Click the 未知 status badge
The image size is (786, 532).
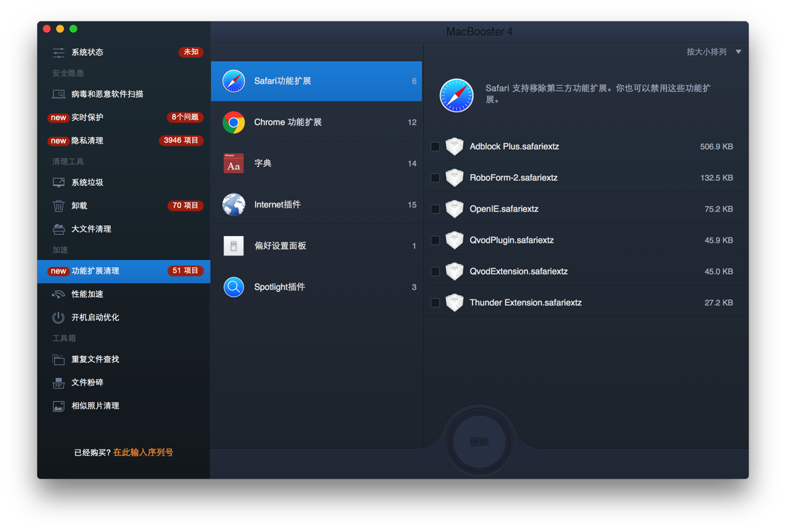191,52
